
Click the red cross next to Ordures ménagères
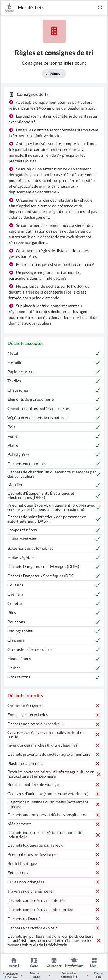(x=98, y=706)
